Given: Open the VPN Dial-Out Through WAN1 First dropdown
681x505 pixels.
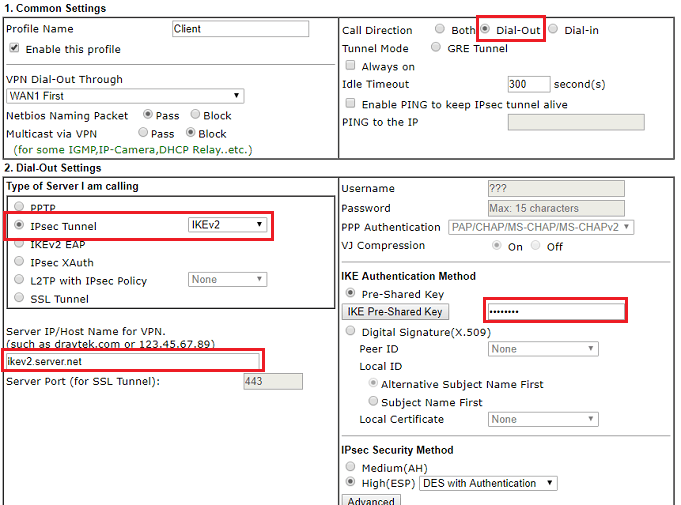Looking at the screenshot, I should (x=125, y=96).
